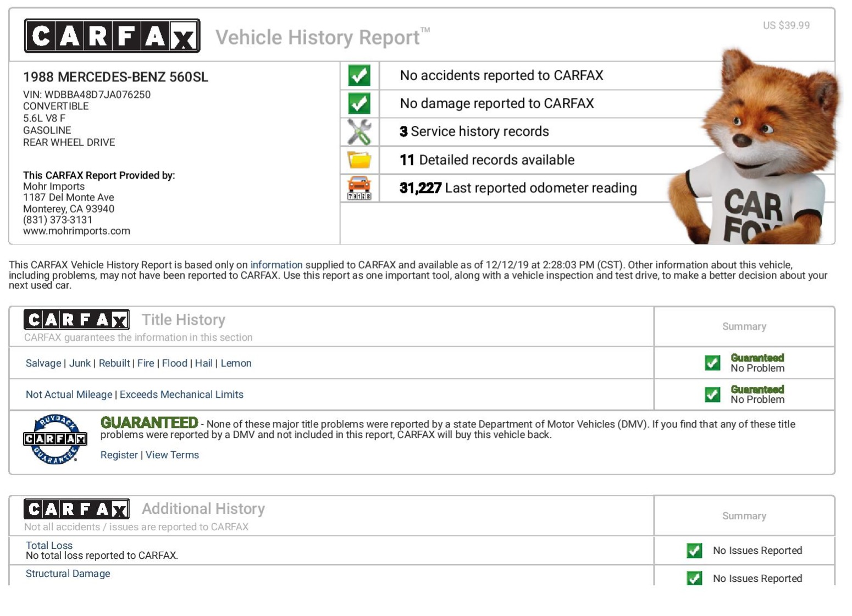Viewport: 852px width, 616px height.
Task: Click the CARFAX logo beside Title History
Action: (76, 319)
